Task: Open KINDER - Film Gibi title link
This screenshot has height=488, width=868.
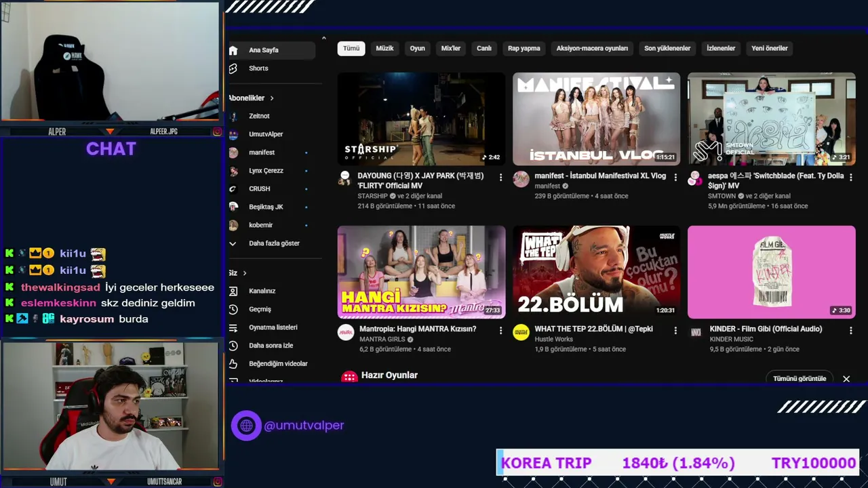Action: (766, 329)
